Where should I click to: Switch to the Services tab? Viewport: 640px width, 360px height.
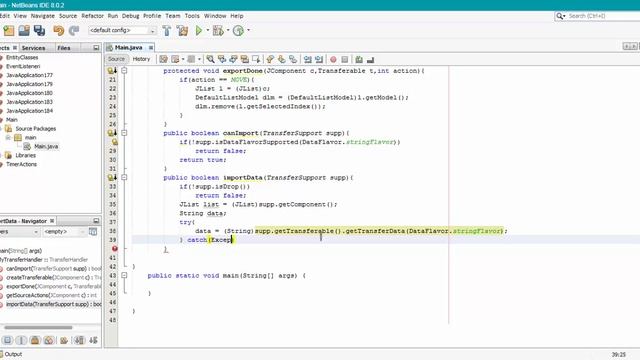(33, 48)
